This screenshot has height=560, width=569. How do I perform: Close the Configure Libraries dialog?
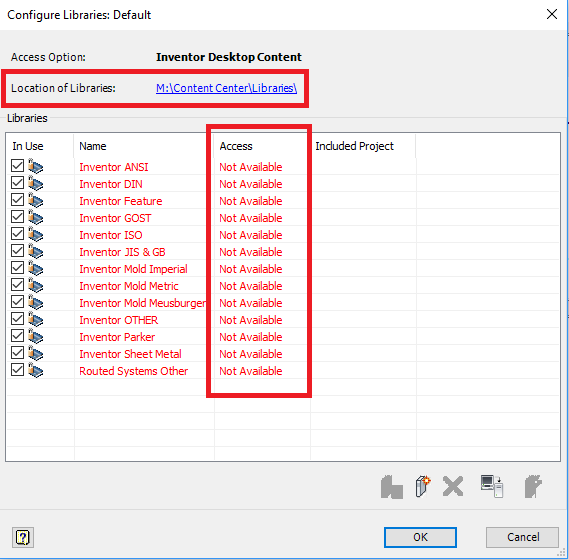[552, 14]
